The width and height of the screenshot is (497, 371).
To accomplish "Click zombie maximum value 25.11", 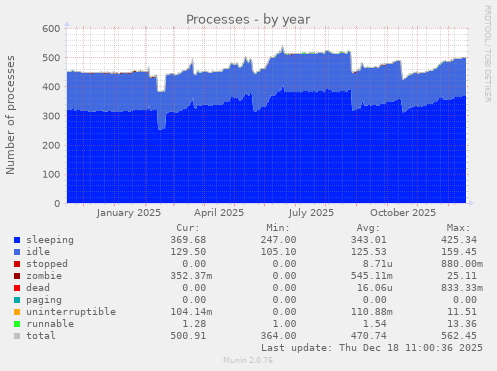I will [x=462, y=276].
